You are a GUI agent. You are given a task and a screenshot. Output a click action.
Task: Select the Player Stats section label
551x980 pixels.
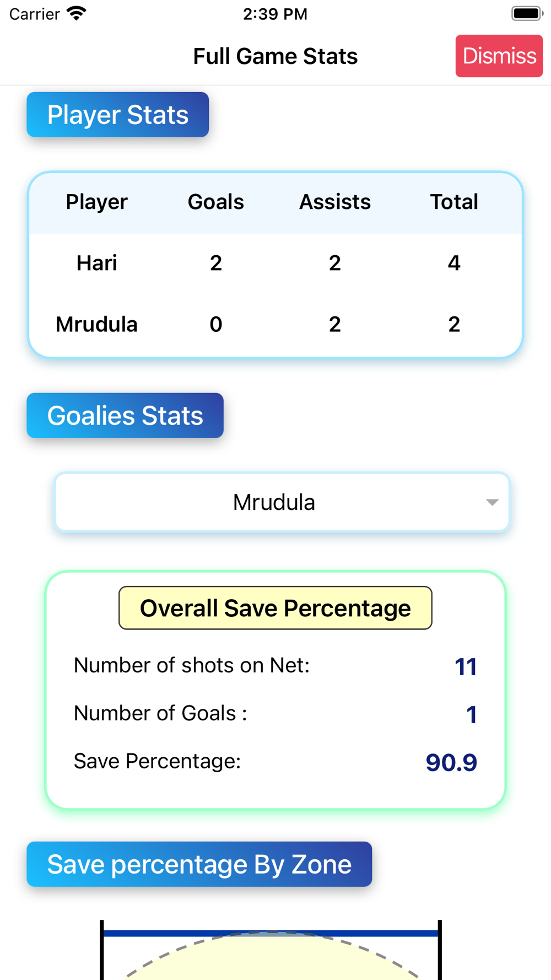[118, 115]
